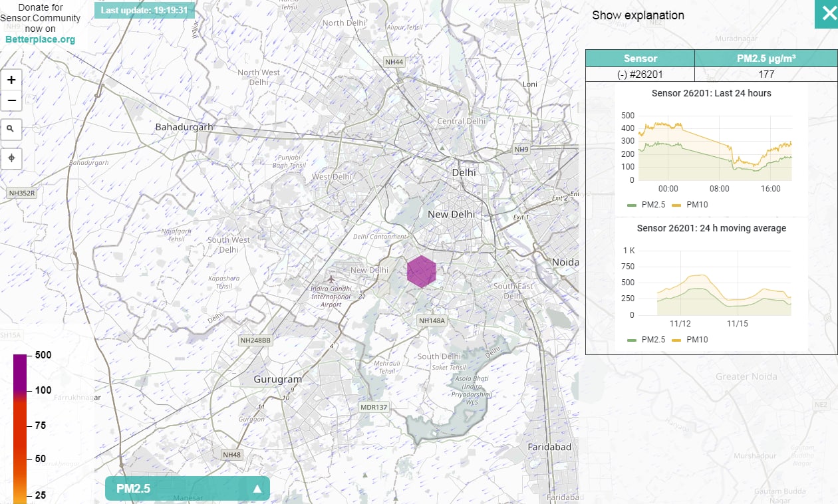Click the Sensor 26201 24 h moving average title
The image size is (838, 504).
tap(712, 228)
